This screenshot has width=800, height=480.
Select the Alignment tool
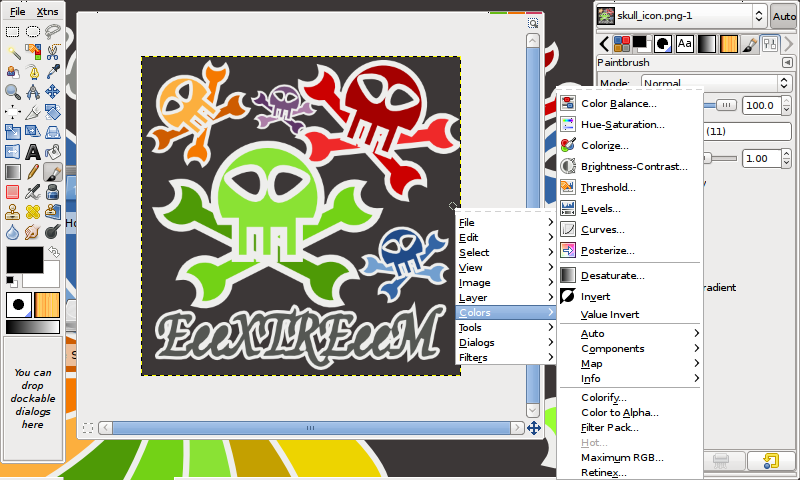coord(12,112)
